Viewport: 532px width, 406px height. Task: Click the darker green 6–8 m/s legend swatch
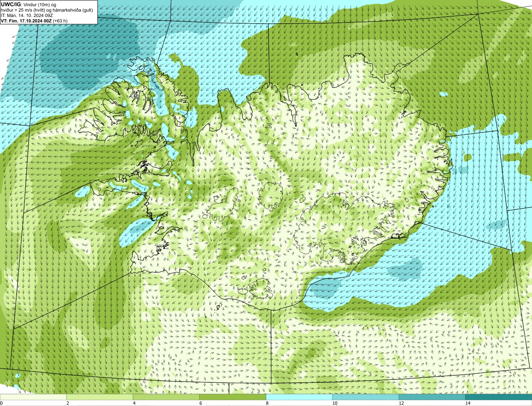(x=233, y=397)
